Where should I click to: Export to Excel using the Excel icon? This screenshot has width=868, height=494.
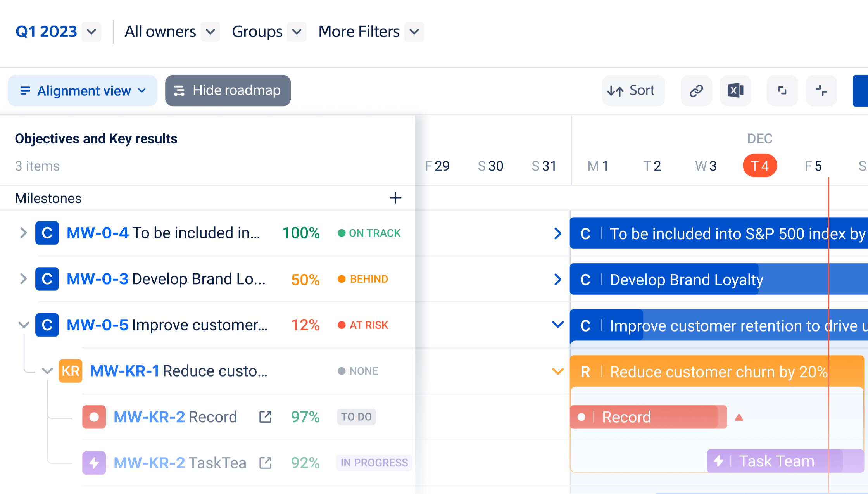click(x=735, y=91)
